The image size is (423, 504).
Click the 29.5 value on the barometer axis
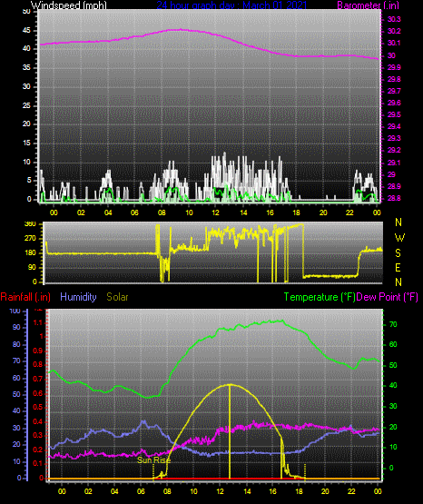pyautogui.click(x=394, y=114)
